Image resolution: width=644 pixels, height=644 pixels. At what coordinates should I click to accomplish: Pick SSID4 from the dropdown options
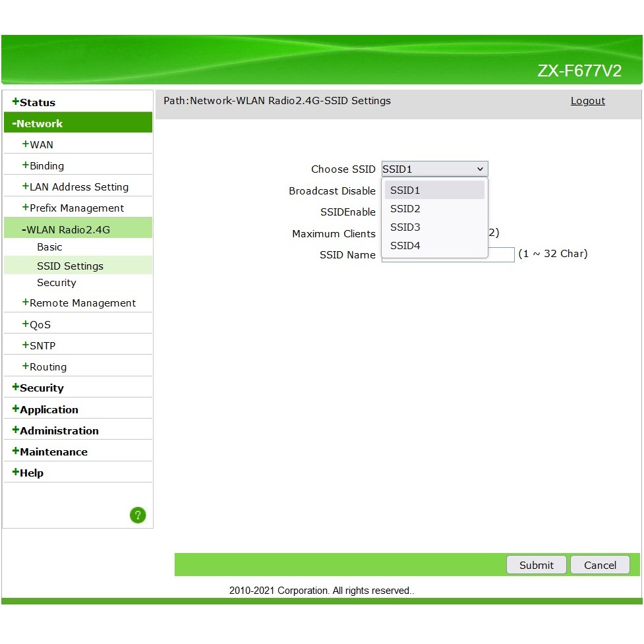click(405, 246)
